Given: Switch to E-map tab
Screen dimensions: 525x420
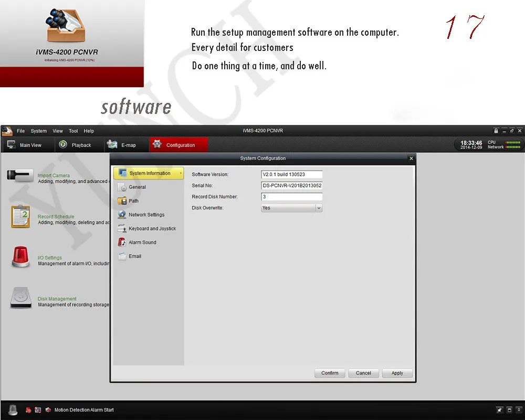Looking at the screenshot, I should (x=125, y=145).
